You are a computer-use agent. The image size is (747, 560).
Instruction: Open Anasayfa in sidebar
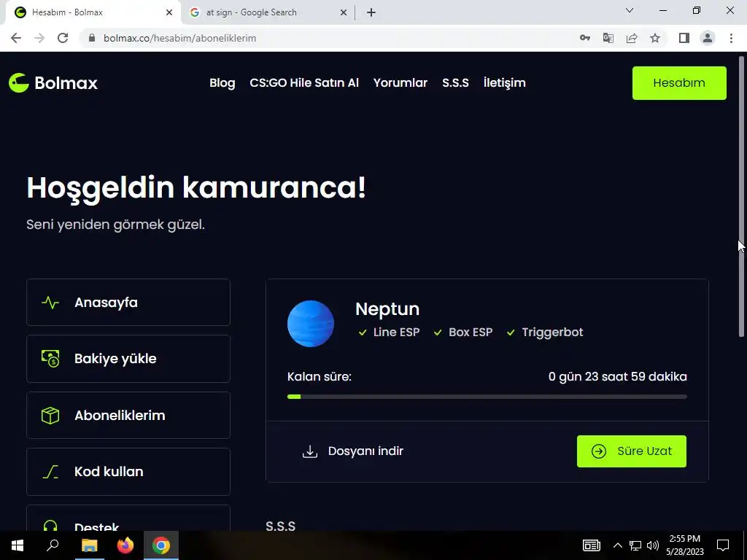(128, 303)
